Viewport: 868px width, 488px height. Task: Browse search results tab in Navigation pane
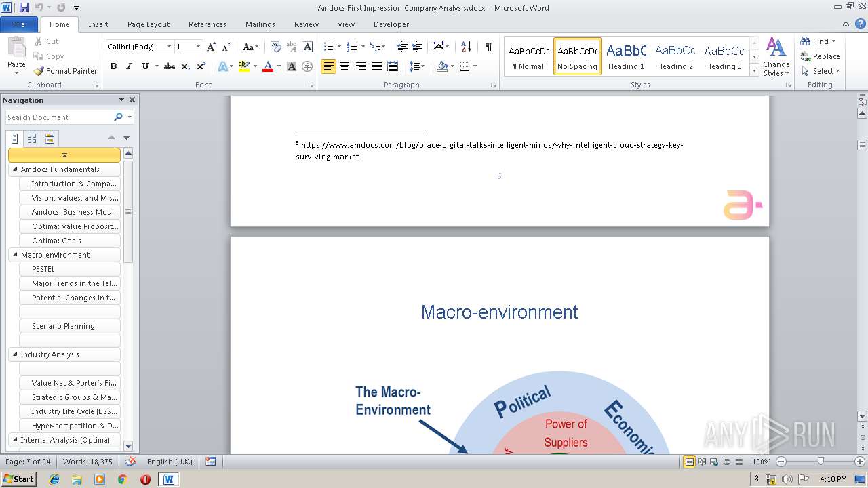point(50,138)
